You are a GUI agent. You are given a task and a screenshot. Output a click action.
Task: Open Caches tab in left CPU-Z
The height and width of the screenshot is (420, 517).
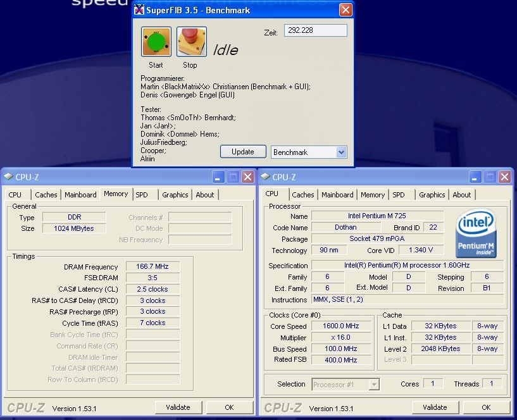pos(46,195)
